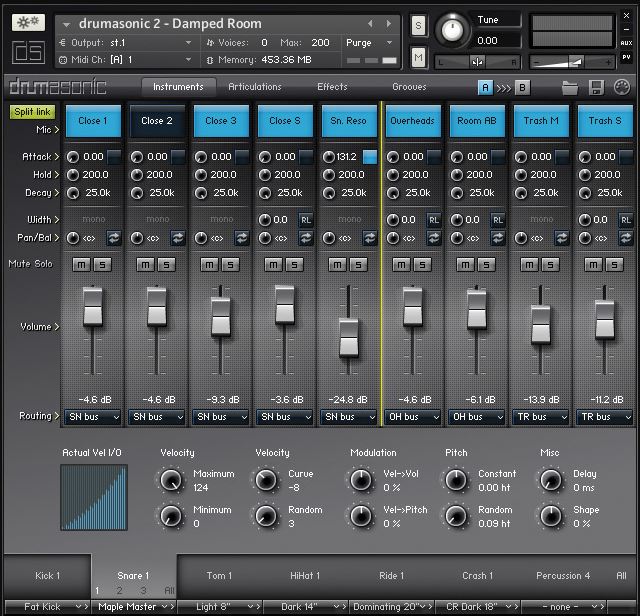Open Close 1 routing SN bus dropdown
This screenshot has height=616, width=640.
pos(93,417)
